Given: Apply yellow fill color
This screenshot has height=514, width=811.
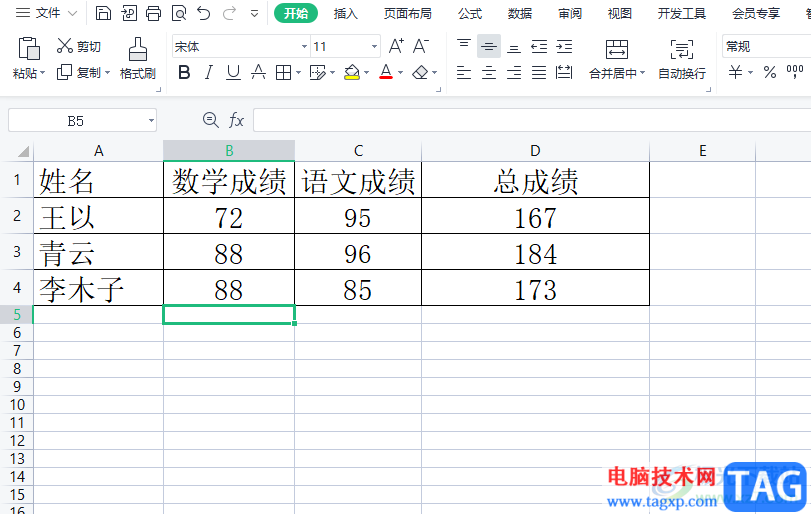Looking at the screenshot, I should [x=352, y=72].
